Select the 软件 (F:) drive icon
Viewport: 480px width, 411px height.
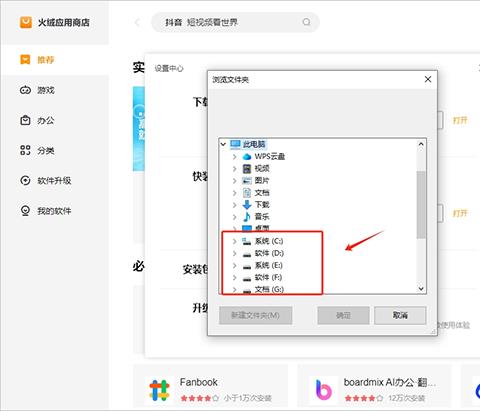pos(247,278)
